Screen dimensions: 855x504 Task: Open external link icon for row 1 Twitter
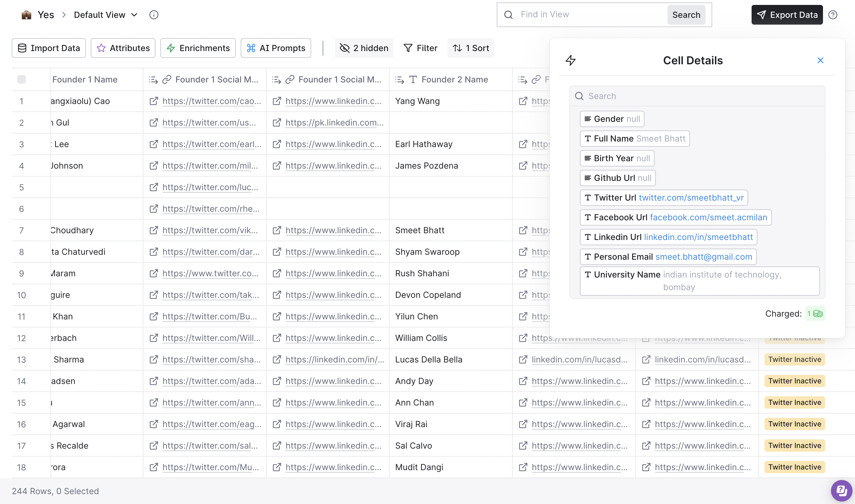(154, 101)
